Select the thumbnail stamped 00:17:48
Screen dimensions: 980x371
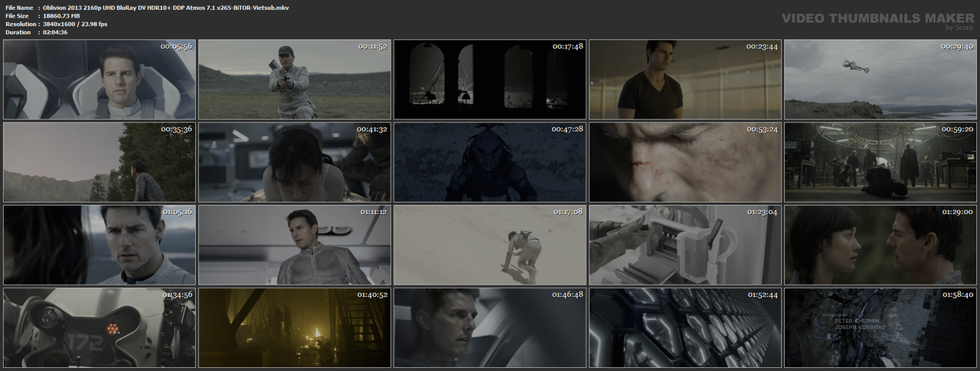click(490, 80)
